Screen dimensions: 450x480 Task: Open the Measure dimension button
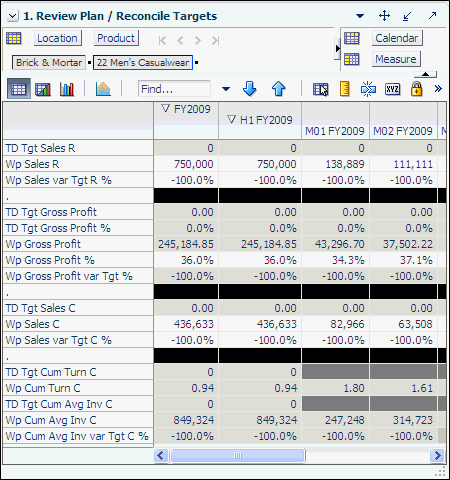pos(396,59)
